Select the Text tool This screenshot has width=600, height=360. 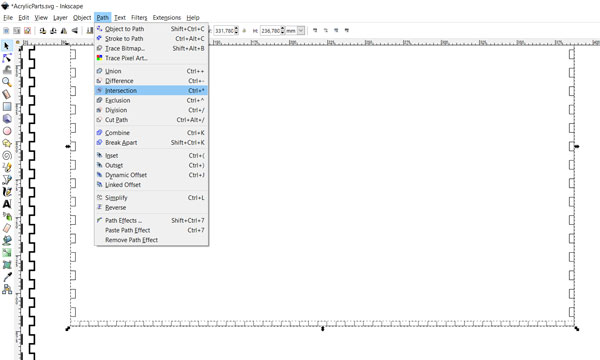coord(7,204)
